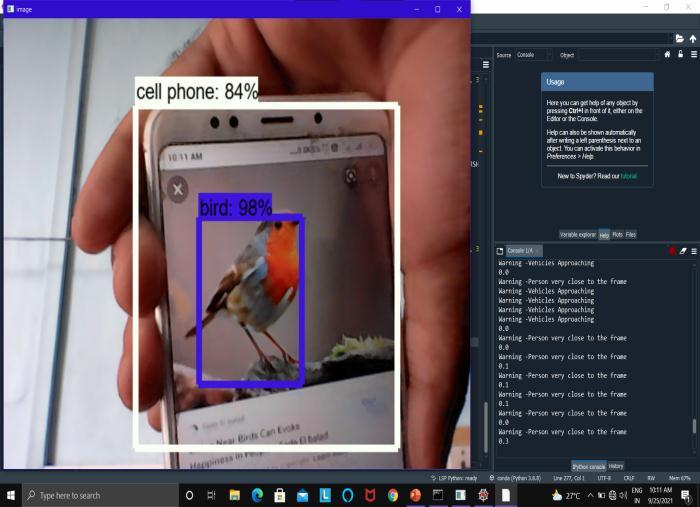This screenshot has height=507, width=700.
Task: Open Task View on the taskbar
Action: tap(211, 495)
